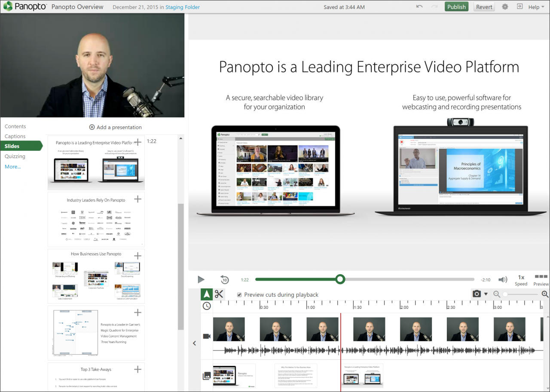Viewport: 550px width, 392px height.
Task: Add the Industry Leaders Rely On Panopto slide
Action: tap(137, 199)
